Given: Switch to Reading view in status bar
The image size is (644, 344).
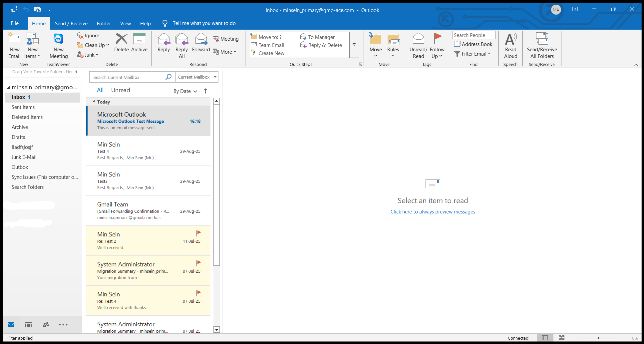Looking at the screenshot, I should (561, 338).
